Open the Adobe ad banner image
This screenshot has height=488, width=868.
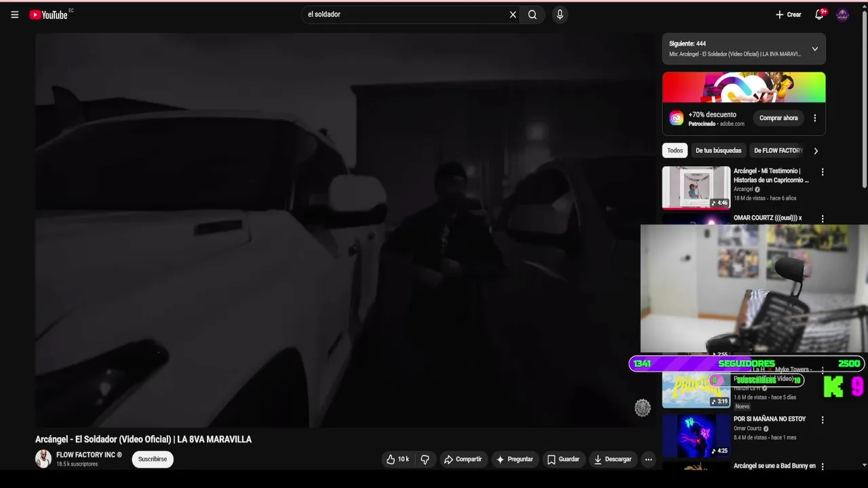tap(744, 87)
